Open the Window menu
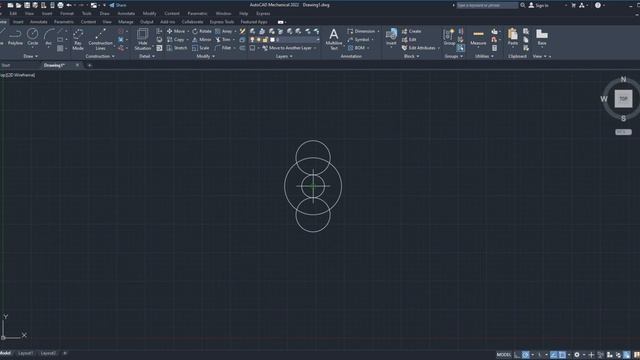640x360 pixels. coord(223,13)
